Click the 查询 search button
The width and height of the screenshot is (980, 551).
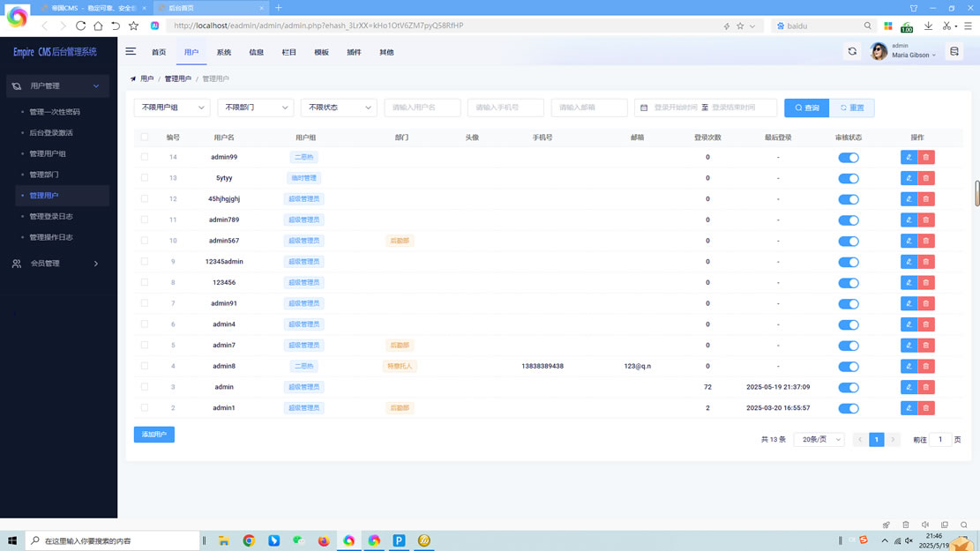(807, 108)
